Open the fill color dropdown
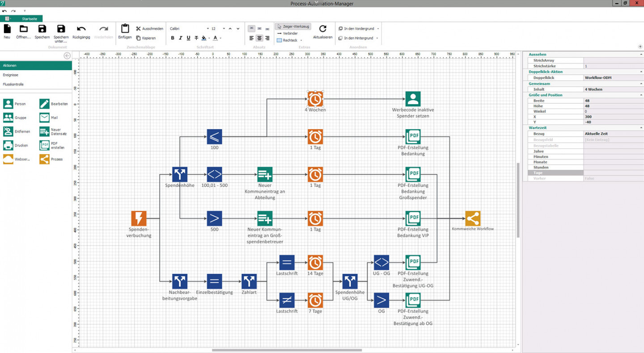The image size is (644, 353). point(209,38)
